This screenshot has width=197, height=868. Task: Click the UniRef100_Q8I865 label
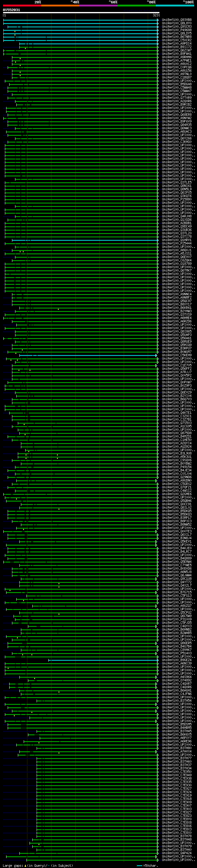click(177, 332)
